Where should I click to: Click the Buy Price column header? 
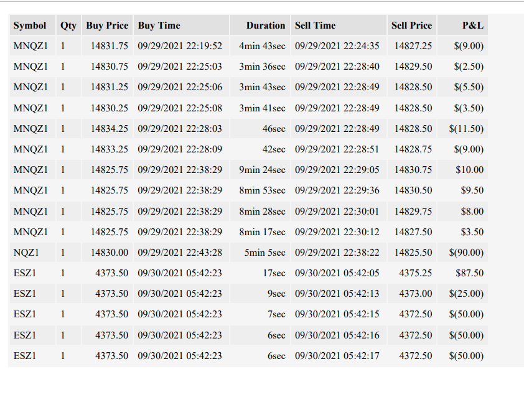(107, 26)
